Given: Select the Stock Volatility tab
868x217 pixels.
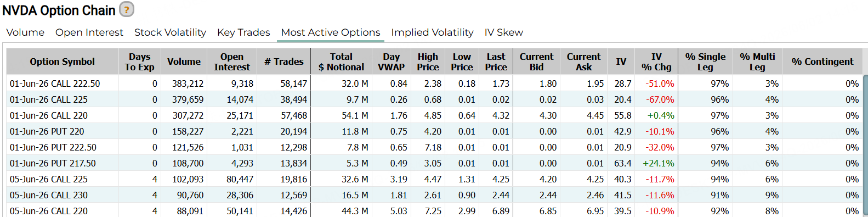Looking at the screenshot, I should 170,32.
